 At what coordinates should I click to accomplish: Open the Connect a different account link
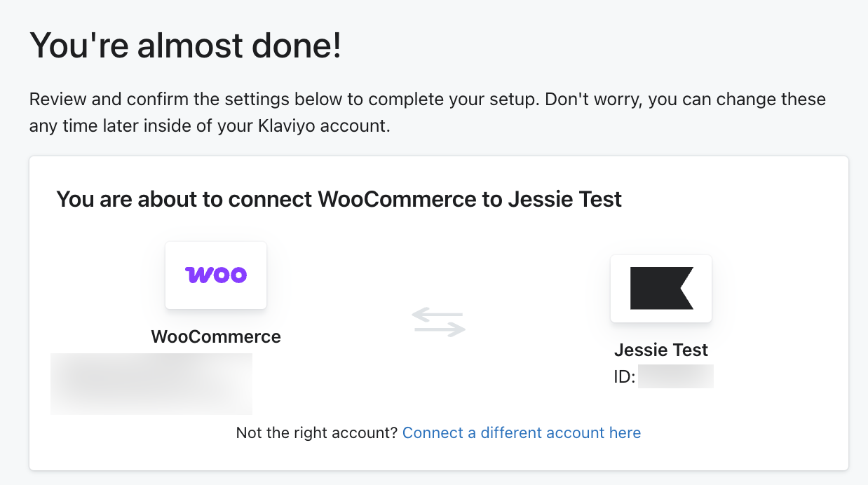521,432
